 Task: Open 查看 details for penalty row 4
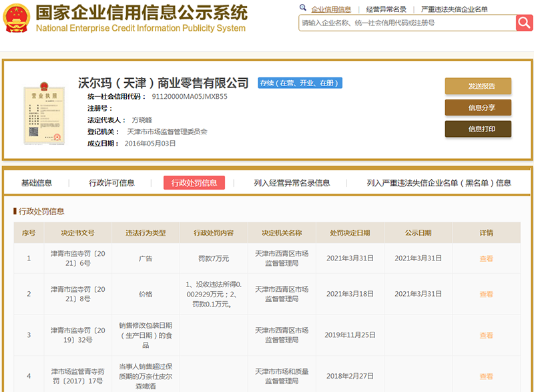coord(487,377)
